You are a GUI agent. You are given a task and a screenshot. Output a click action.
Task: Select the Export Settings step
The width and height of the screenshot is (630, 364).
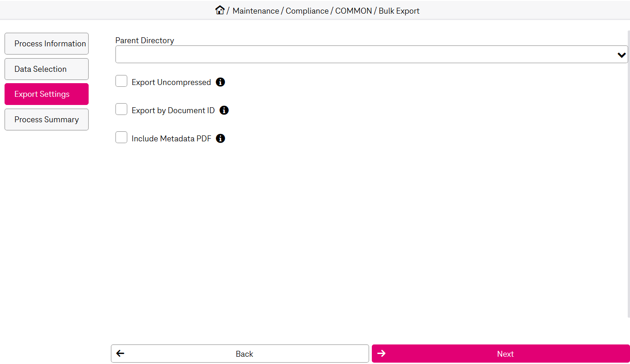pyautogui.click(x=46, y=94)
